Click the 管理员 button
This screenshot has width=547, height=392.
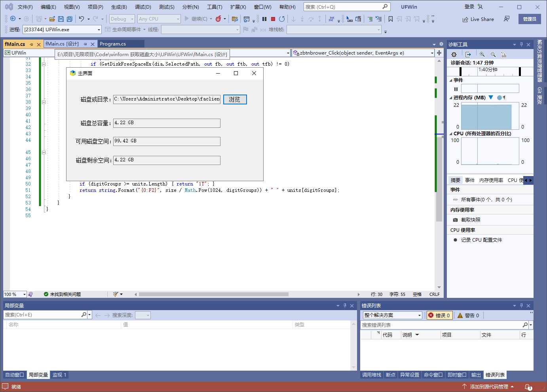(530, 19)
